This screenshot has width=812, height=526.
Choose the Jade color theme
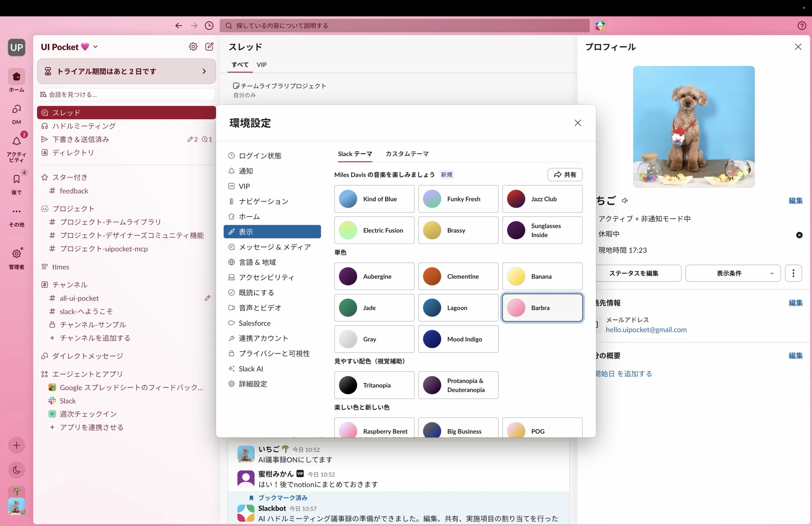[x=374, y=308]
